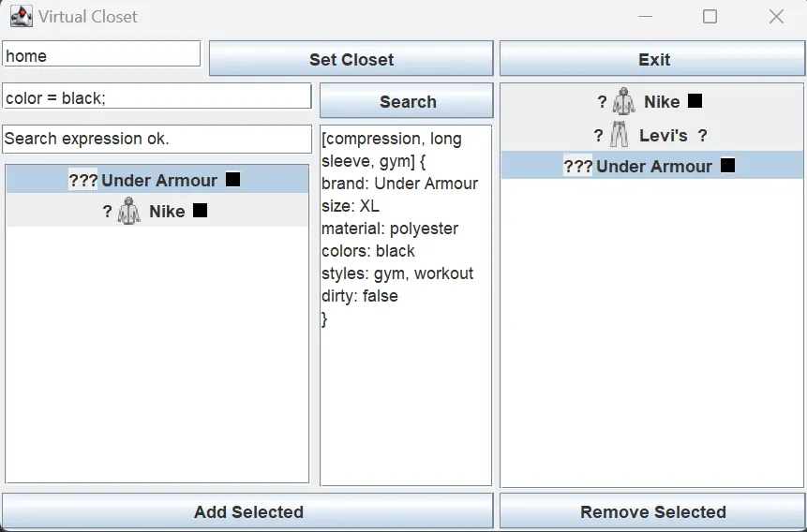Focus the closet name field containing 'home'

click(101, 54)
